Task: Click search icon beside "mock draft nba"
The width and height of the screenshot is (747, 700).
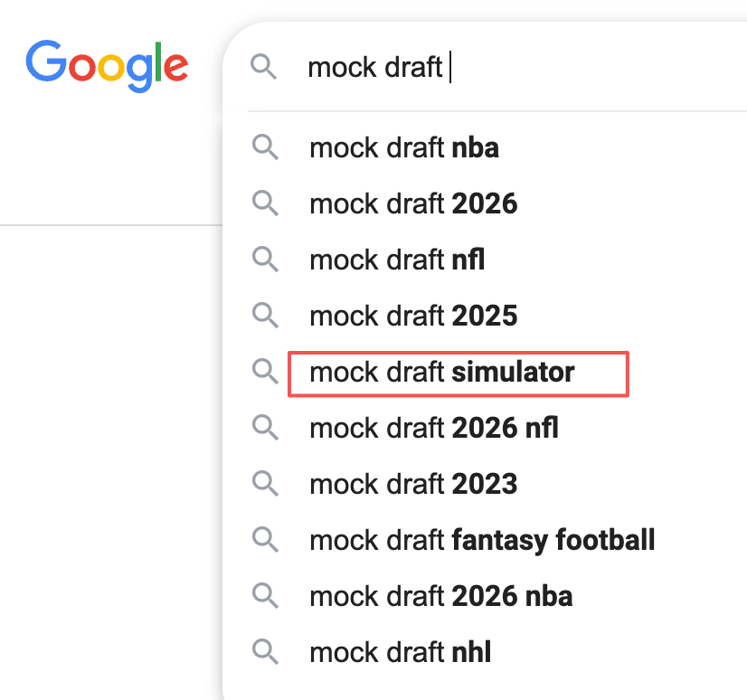Action: pyautogui.click(x=265, y=147)
